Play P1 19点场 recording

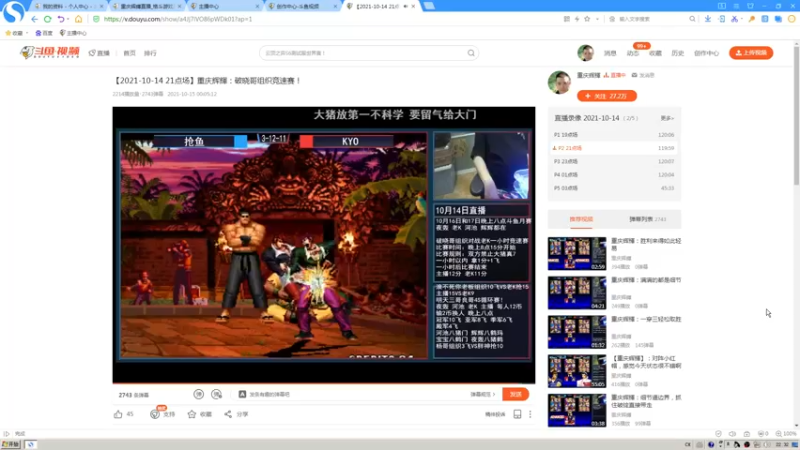614,135
